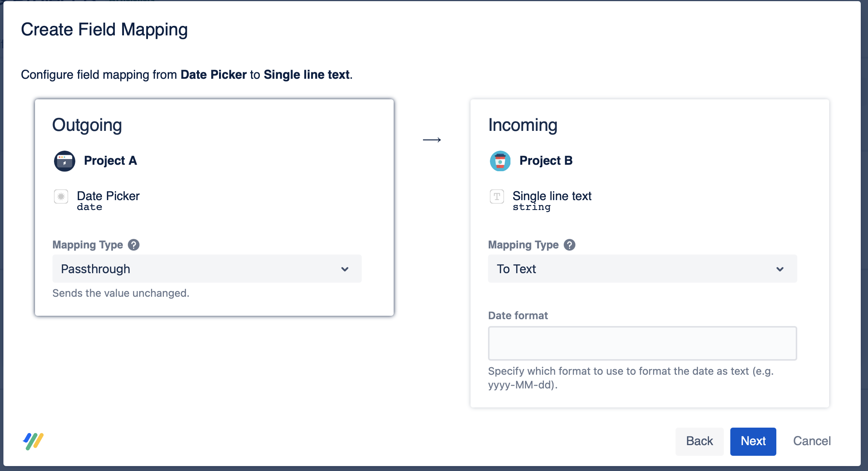Click the Single line text 'T' icon
Image resolution: width=868 pixels, height=471 pixels.
[x=496, y=197]
